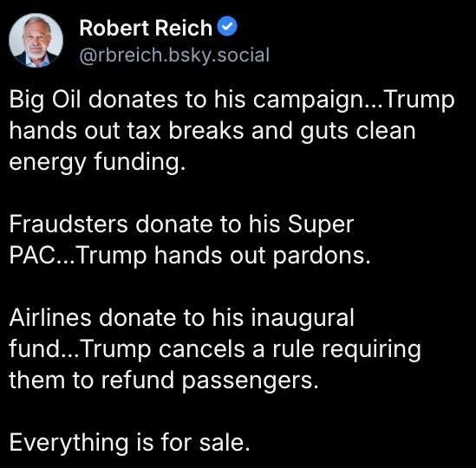Click the 'Everything is for sale.' closing line
476x468 pixels.
130,443
